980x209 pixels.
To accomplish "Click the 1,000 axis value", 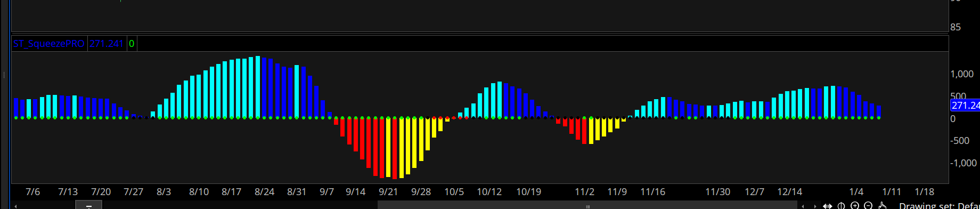I will point(962,74).
